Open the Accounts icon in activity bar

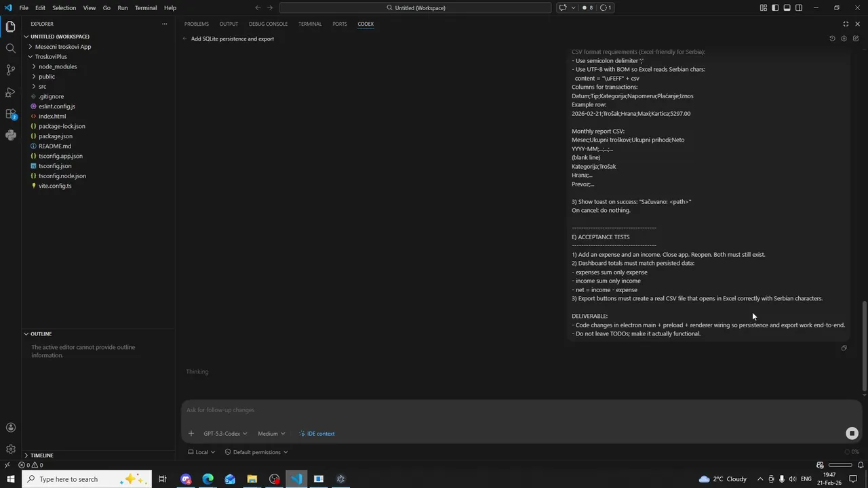[x=10, y=428]
